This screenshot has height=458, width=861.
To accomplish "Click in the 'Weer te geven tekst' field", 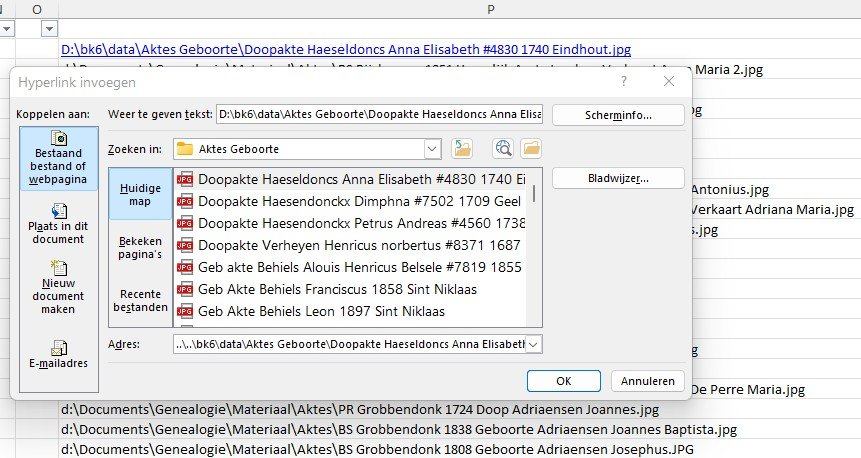I will click(x=379, y=115).
